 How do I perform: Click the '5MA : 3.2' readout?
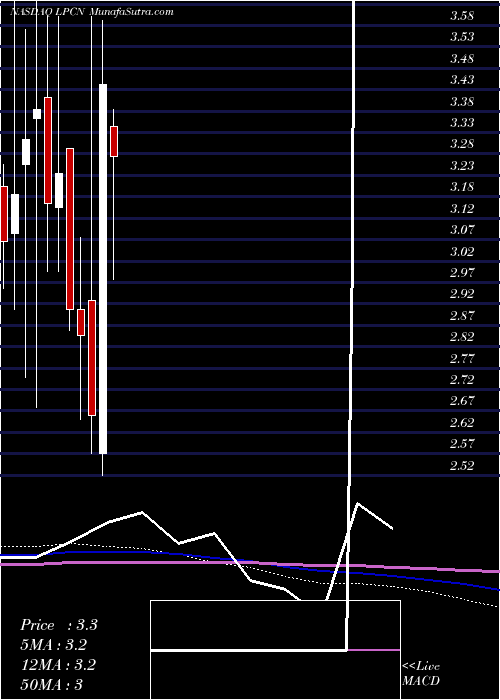coord(53,645)
